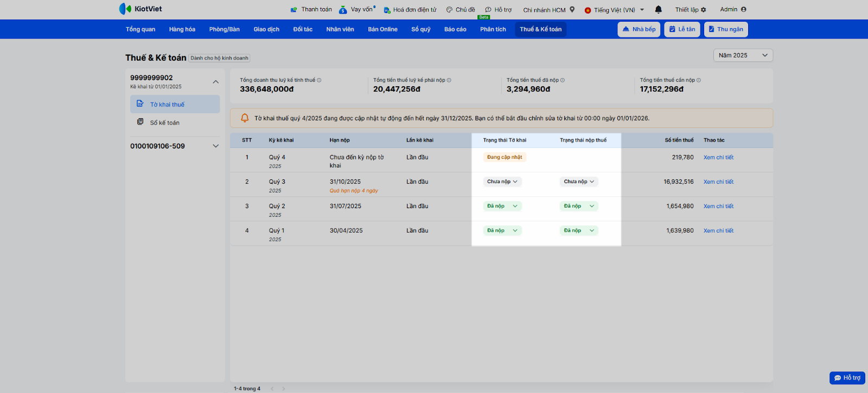The width and height of the screenshot is (868, 393).
Task: Open Quý 2 Trạng thái nộp thuế dropdown
Action: (x=579, y=206)
